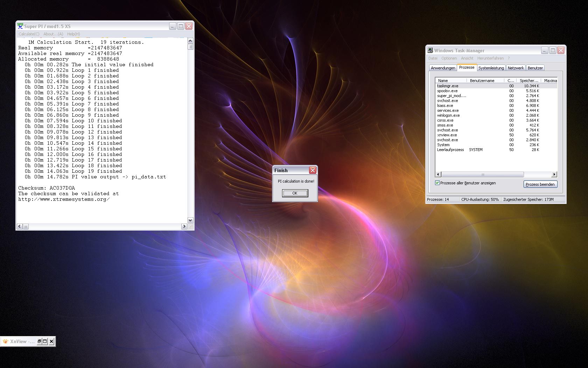Minimize the Windows Task-Manager window
Image resolution: width=588 pixels, height=368 pixels.
coord(545,50)
